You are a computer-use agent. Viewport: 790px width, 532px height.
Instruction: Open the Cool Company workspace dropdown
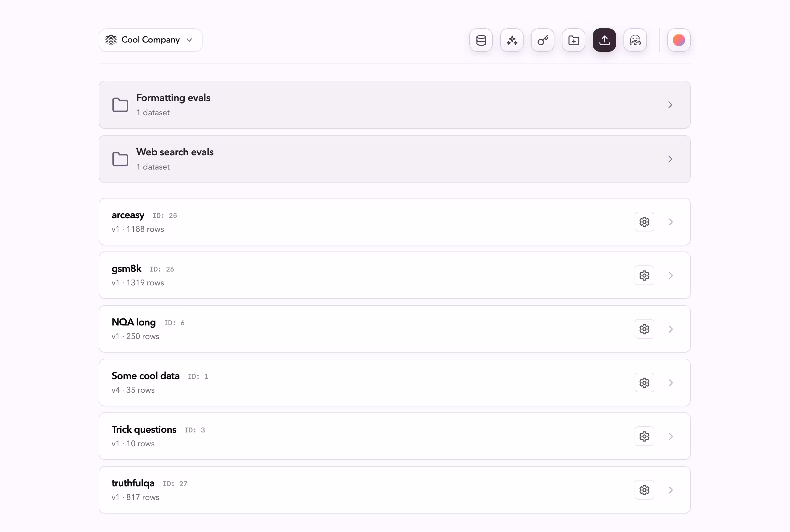(x=150, y=40)
